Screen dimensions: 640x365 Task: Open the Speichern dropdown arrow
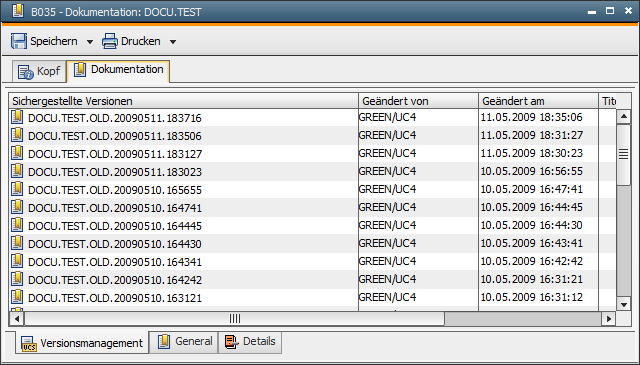tap(90, 42)
